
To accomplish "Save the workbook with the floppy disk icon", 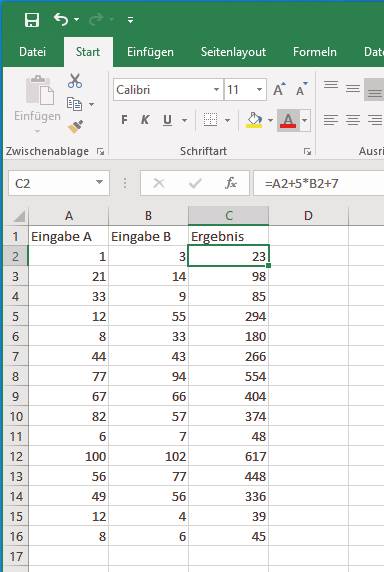I will click(32, 19).
